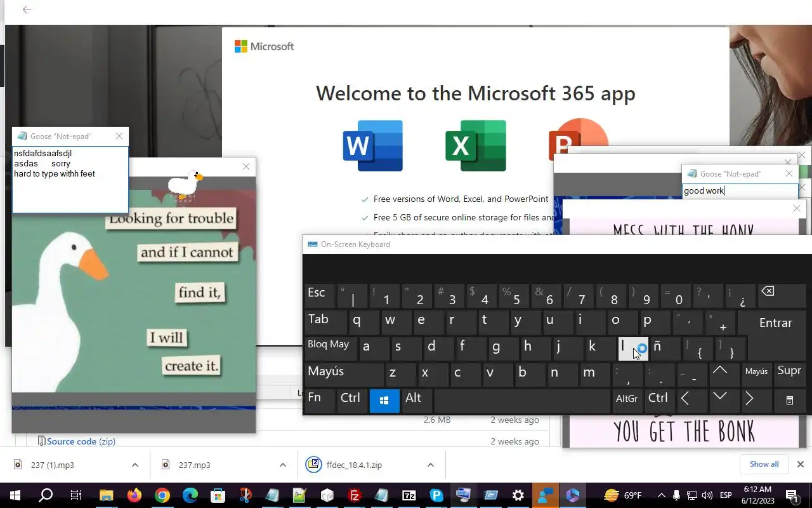812x508 pixels.
Task: Open Task View from the taskbar
Action: pyautogui.click(x=76, y=495)
